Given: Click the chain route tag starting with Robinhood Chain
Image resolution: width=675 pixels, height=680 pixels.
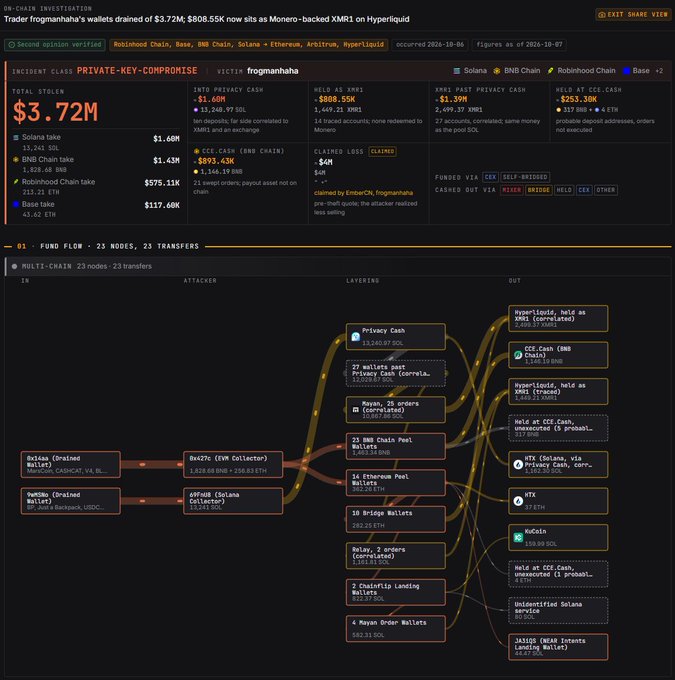Looking at the screenshot, I should tap(249, 45).
